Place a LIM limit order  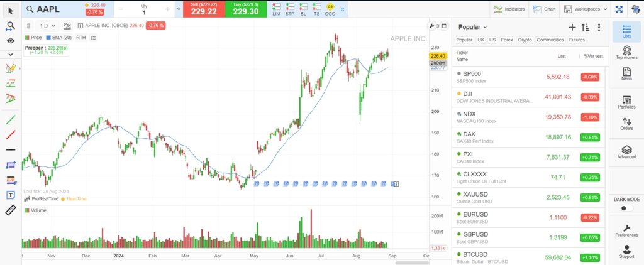point(277,9)
